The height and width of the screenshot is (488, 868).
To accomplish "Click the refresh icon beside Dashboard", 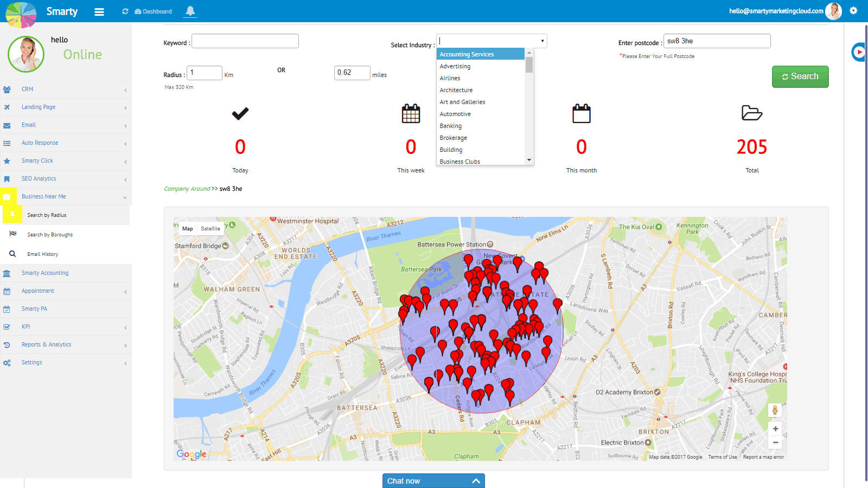I will pyautogui.click(x=125, y=11).
